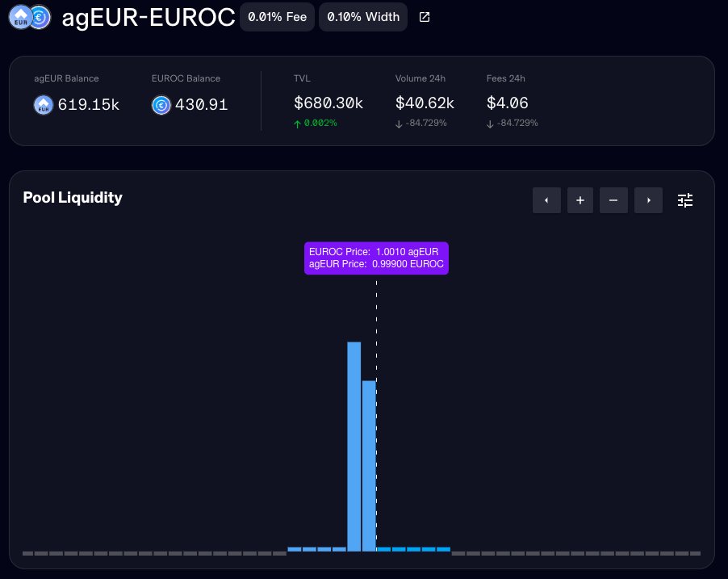
Task: Click the agEUR-EUROC pool title
Action: [x=149, y=18]
